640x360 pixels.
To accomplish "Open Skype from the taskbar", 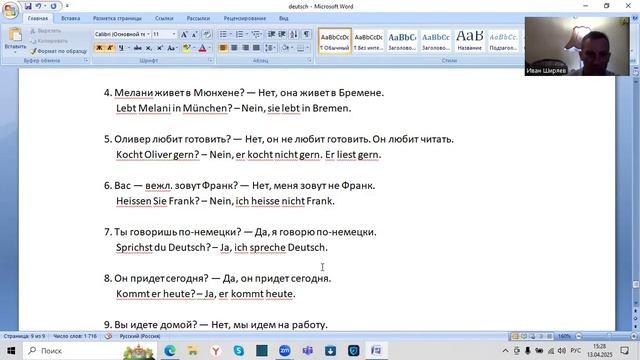I will coord(238,351).
